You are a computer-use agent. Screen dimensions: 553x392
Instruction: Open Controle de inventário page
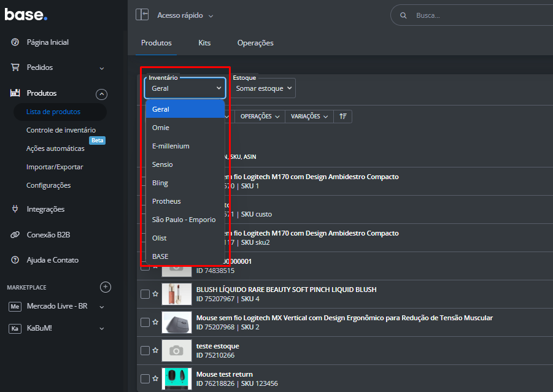(61, 130)
